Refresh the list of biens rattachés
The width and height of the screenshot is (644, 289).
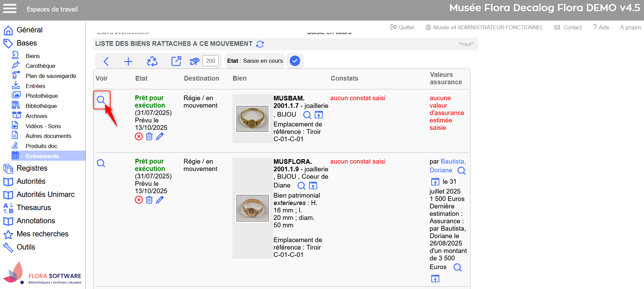pyautogui.click(x=260, y=44)
